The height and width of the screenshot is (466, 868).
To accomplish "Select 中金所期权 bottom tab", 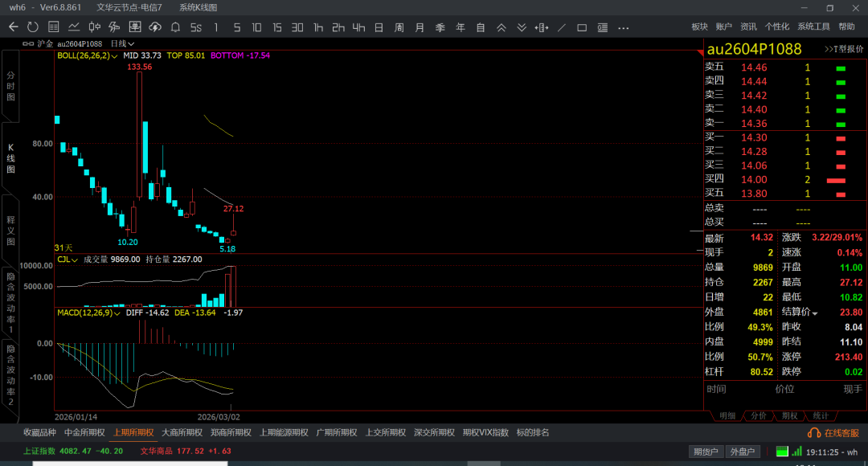I will 84,432.
